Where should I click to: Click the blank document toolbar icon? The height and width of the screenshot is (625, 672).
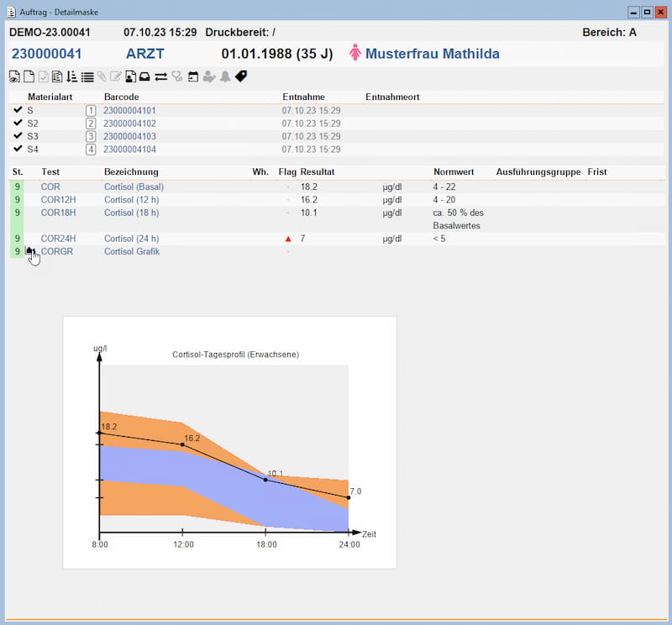pos(29,76)
